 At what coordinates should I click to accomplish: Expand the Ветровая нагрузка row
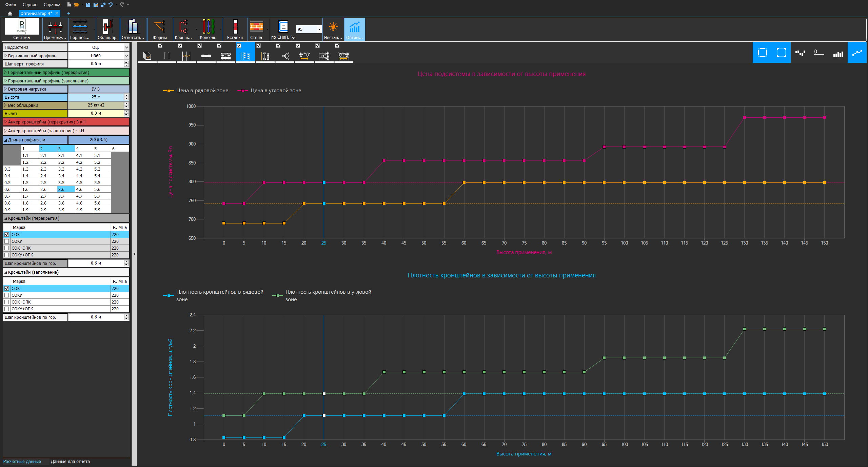click(x=5, y=89)
